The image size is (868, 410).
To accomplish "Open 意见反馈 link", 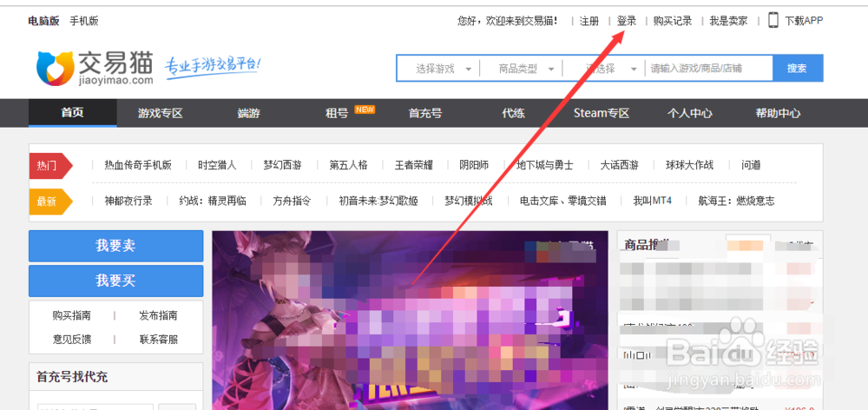I will (x=72, y=340).
